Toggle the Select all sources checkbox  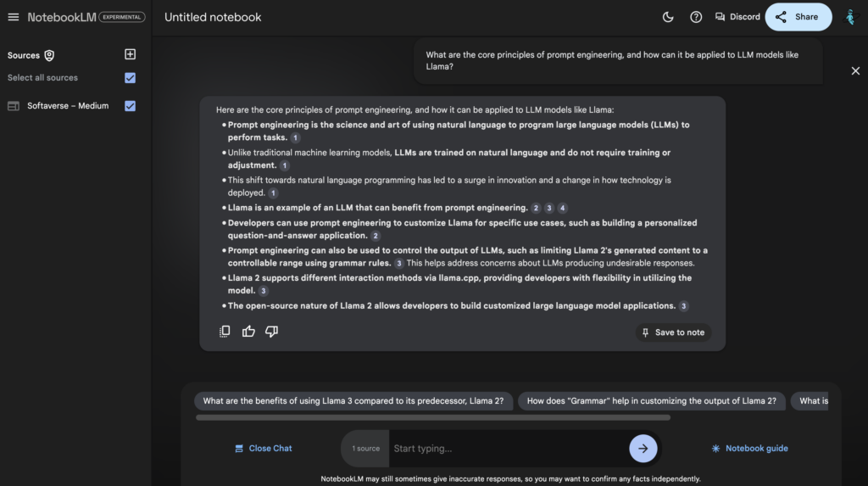point(130,78)
